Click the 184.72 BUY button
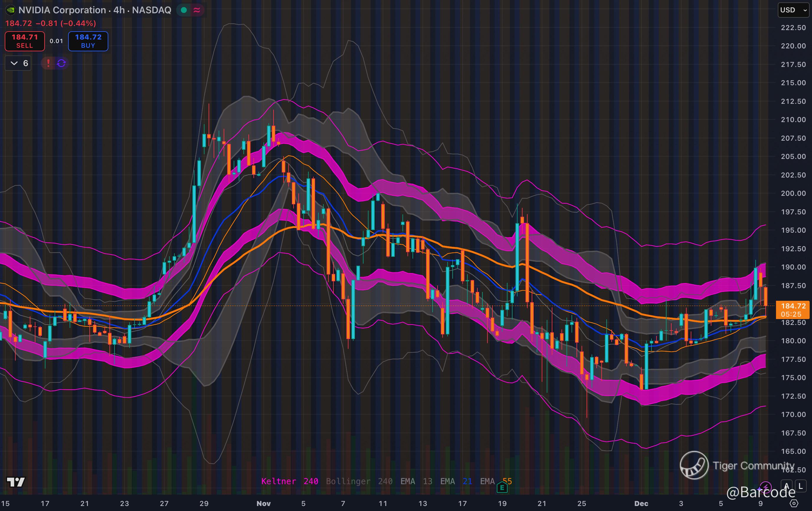The image size is (812, 511). click(x=88, y=41)
